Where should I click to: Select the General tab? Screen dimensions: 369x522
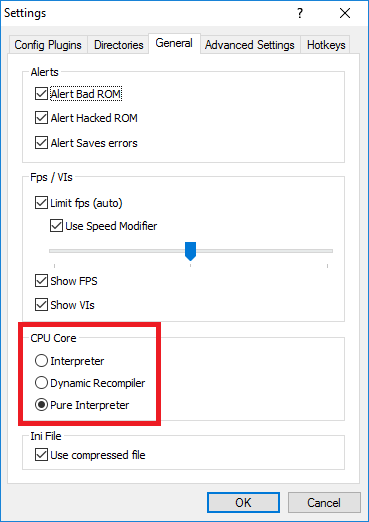click(x=174, y=43)
